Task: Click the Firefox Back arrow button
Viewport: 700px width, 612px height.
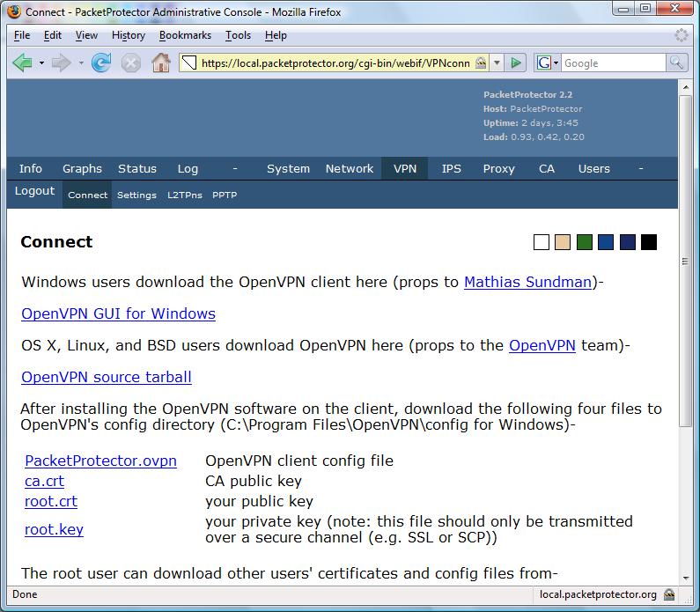Action: [x=22, y=63]
